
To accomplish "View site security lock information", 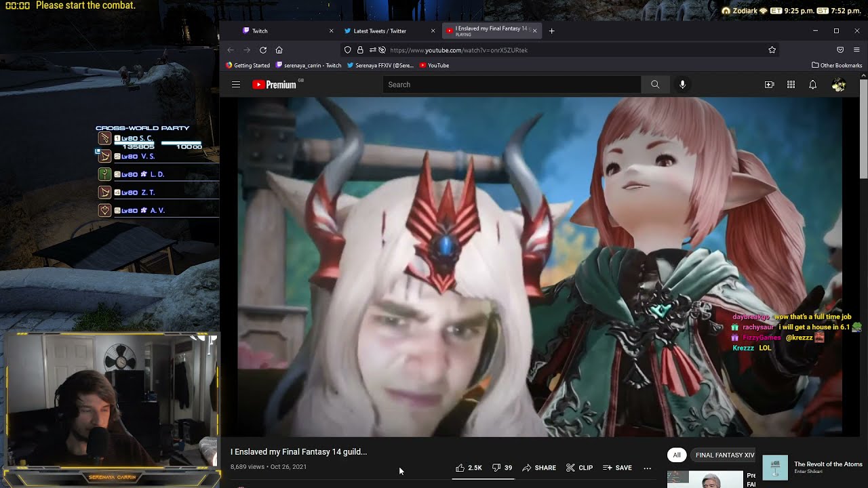I will click(360, 50).
